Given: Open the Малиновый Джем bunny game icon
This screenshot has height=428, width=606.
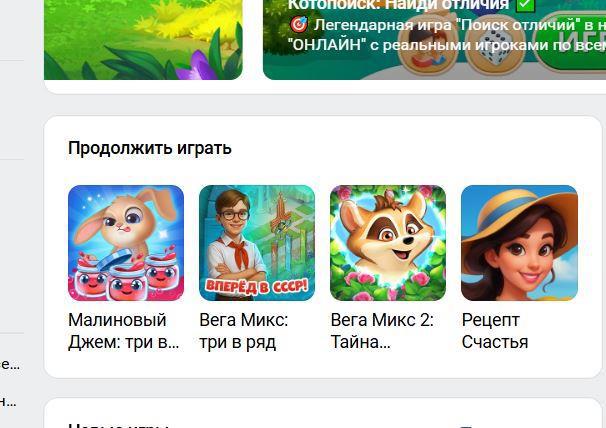Looking at the screenshot, I should tap(126, 243).
